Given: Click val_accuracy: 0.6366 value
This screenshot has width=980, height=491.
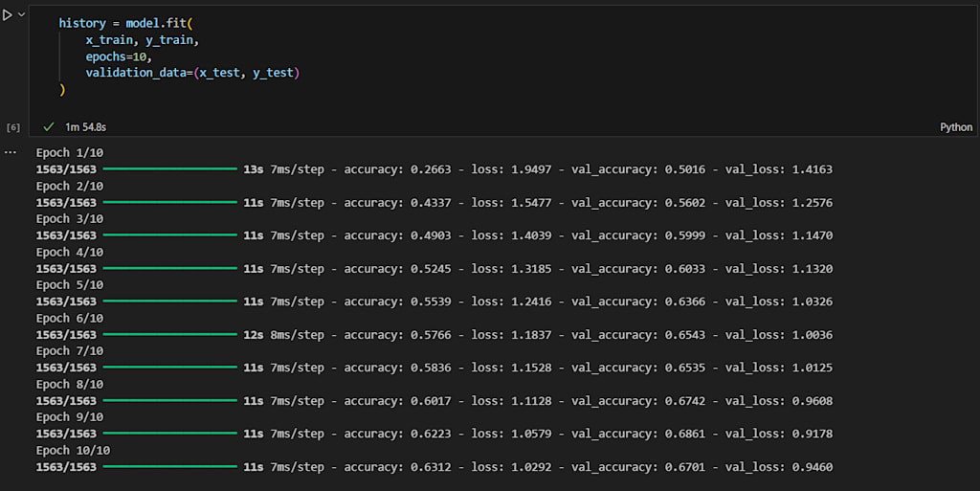Looking at the screenshot, I should click(638, 301).
